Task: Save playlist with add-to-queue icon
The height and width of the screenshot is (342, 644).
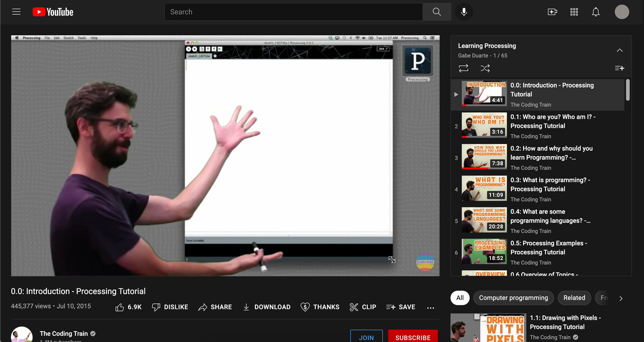Action: click(620, 68)
